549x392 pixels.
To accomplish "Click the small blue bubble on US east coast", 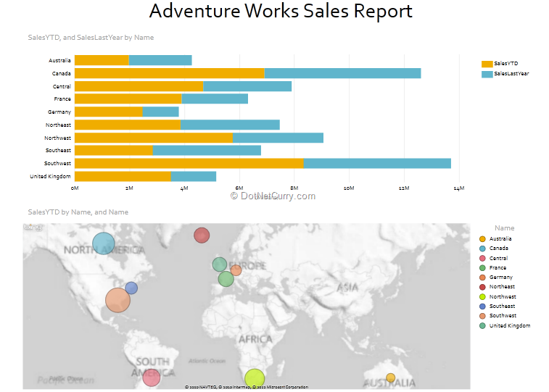I will 131,288.
